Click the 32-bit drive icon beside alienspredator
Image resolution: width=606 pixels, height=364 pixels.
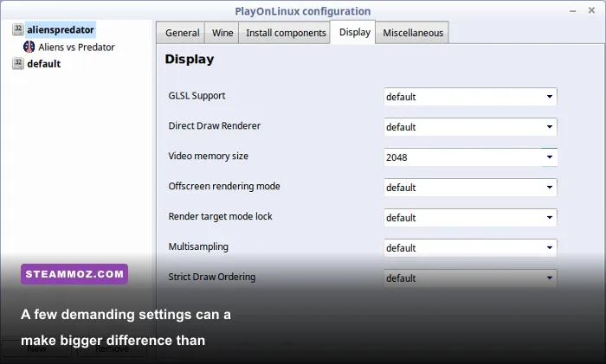click(x=18, y=29)
